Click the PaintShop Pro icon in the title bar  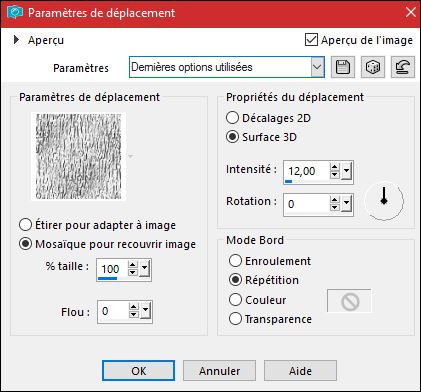[x=15, y=13]
